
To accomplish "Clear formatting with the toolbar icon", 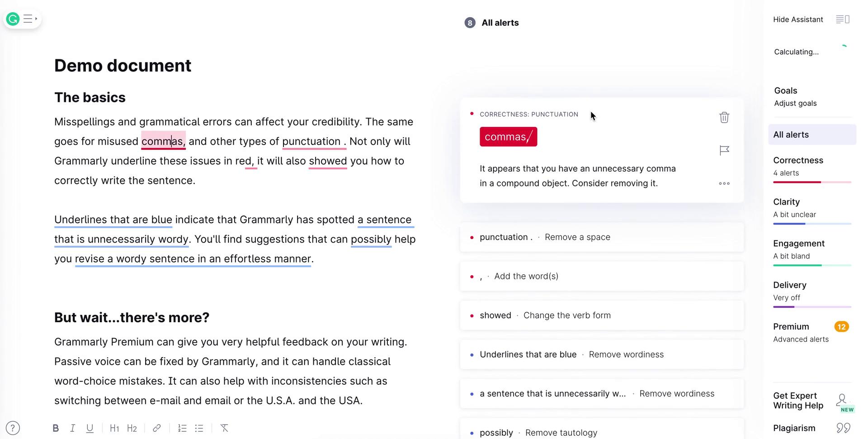I will [x=224, y=428].
